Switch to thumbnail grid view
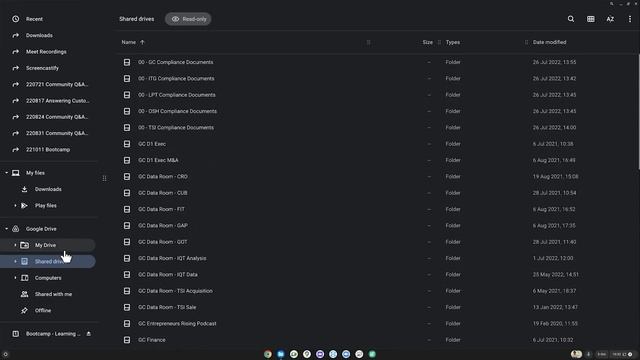 coord(591,19)
